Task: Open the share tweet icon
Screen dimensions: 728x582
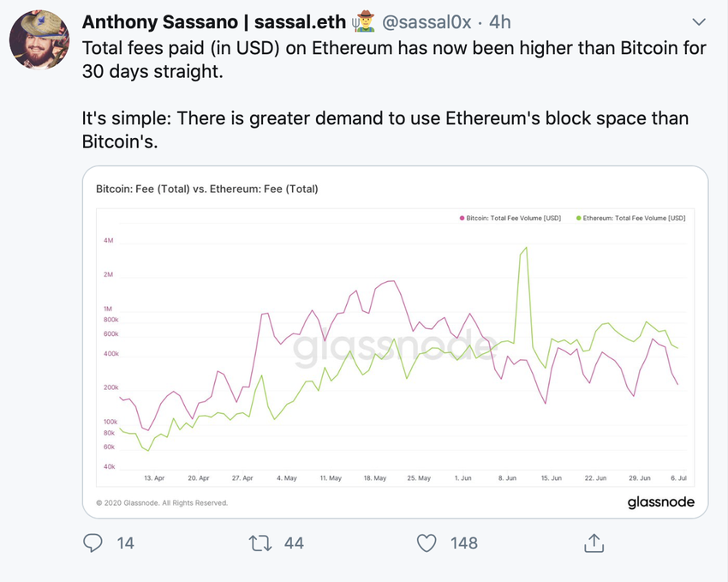Action: (x=594, y=543)
